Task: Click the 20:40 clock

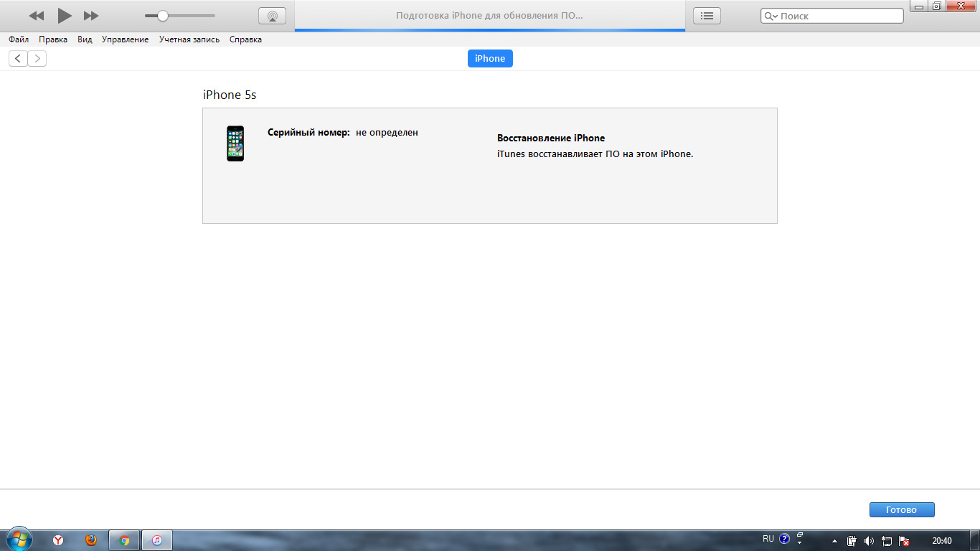Action: tap(942, 541)
